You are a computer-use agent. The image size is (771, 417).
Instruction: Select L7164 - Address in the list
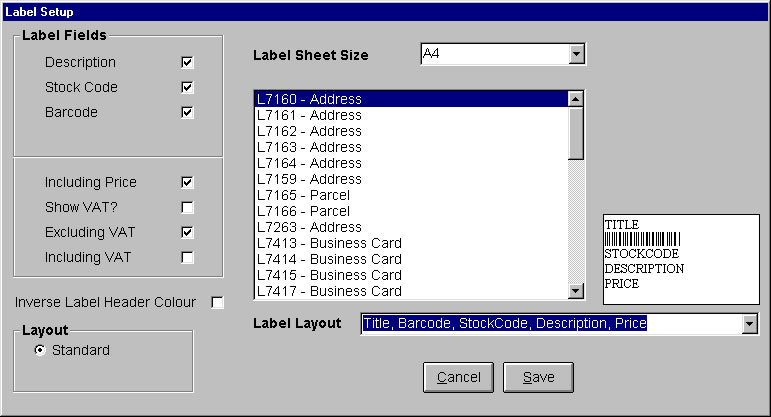(412, 163)
